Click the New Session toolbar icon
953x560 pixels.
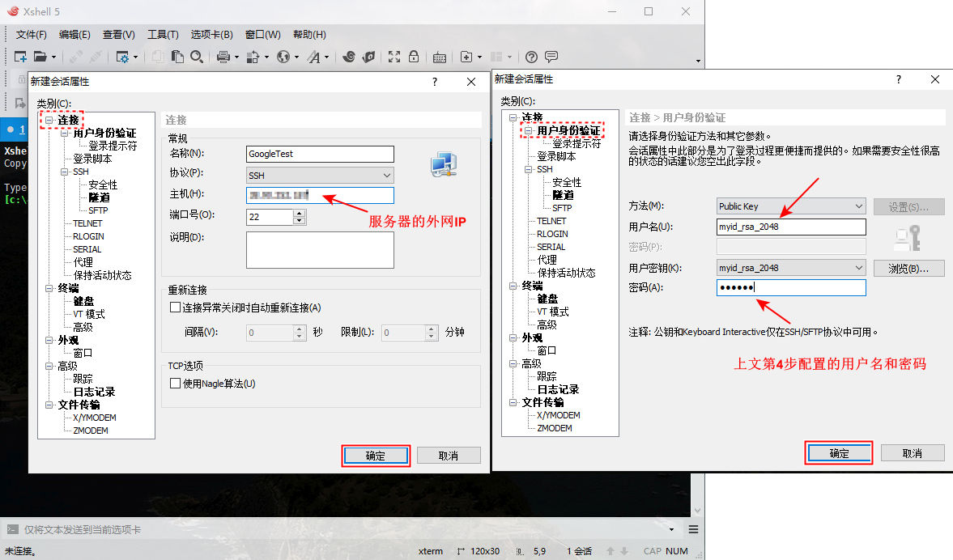pyautogui.click(x=20, y=57)
